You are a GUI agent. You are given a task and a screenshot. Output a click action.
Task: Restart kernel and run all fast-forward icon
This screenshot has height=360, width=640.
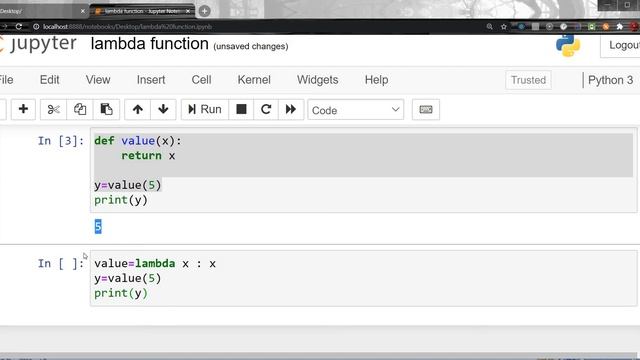tap(291, 109)
